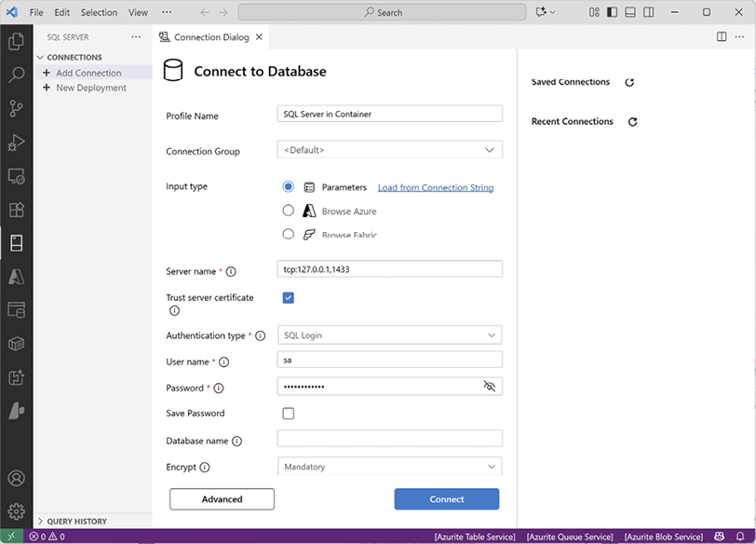
Task: Open the Manage settings gear icon
Action: 16,511
